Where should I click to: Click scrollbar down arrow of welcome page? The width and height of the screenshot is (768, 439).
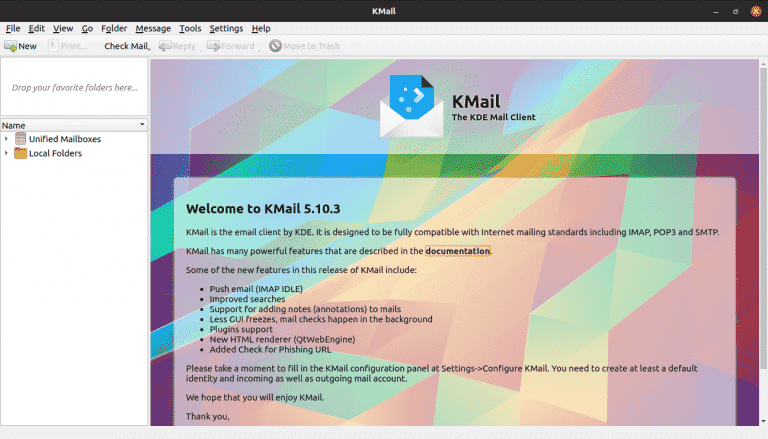[x=763, y=421]
